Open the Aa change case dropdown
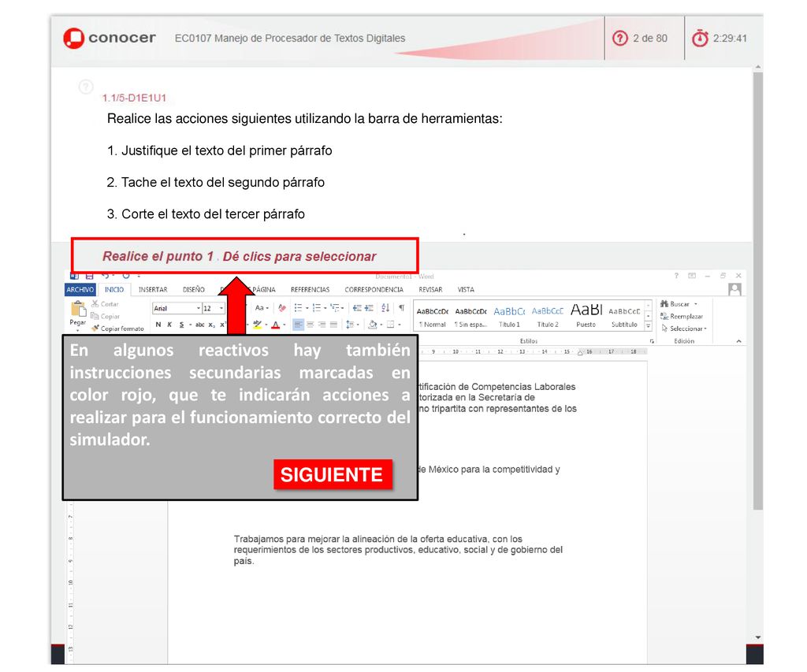Viewport: 807px width, 672px height. pyautogui.click(x=262, y=308)
